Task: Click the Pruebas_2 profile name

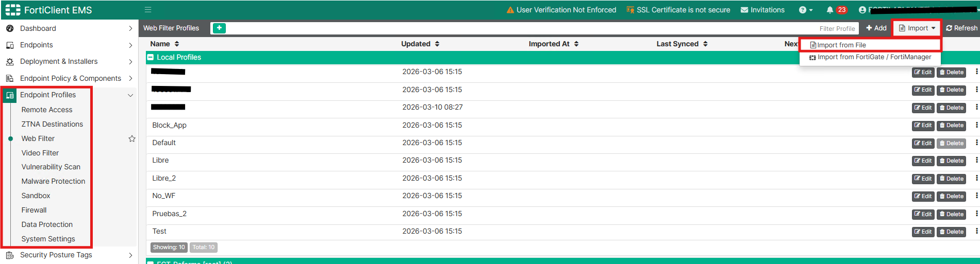Action: pos(169,214)
